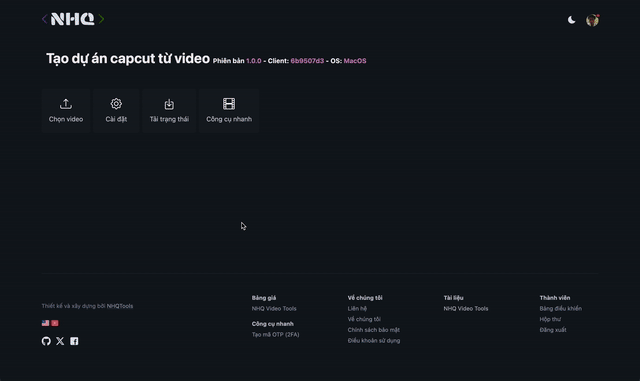Click the Tải trạng thái download icon
This screenshot has width=640, height=381.
(169, 104)
